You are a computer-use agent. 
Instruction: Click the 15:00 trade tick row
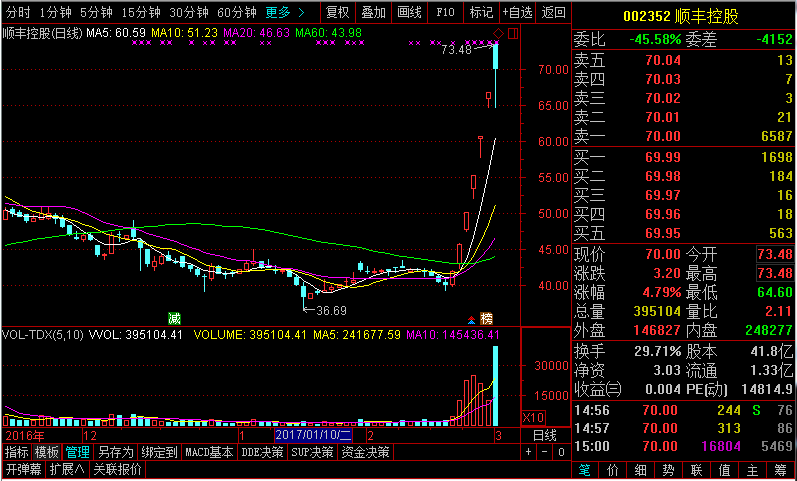[x=683, y=446]
